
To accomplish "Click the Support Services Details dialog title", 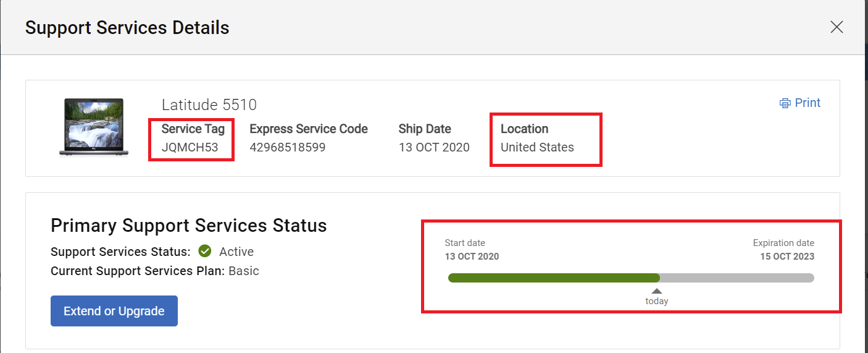I will pyautogui.click(x=127, y=28).
